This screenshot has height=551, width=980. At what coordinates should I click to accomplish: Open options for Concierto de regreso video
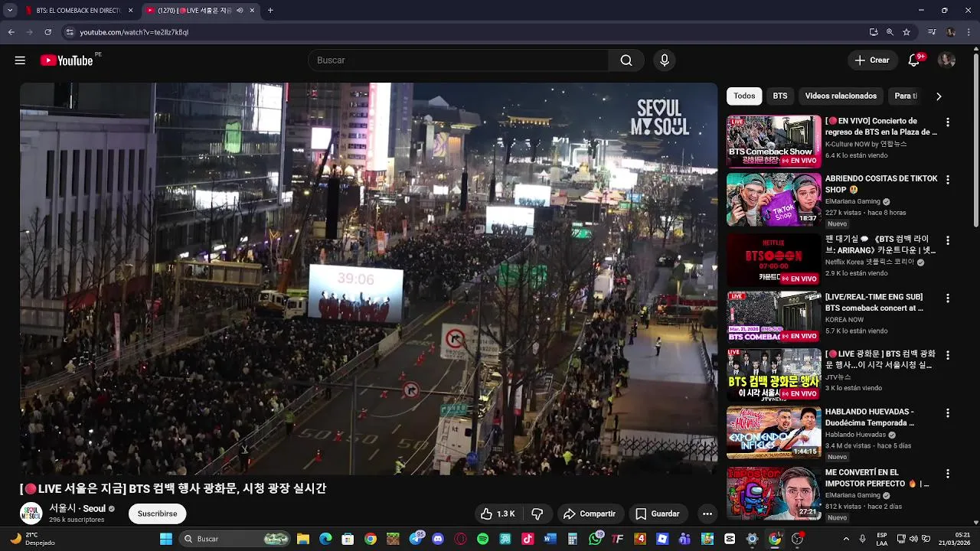point(948,122)
